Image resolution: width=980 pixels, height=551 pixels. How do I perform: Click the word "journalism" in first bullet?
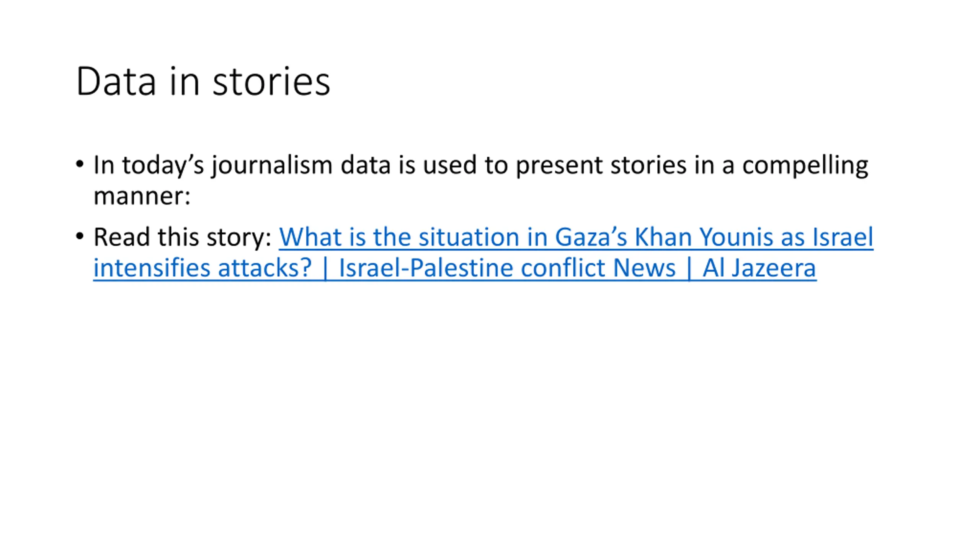point(272,166)
